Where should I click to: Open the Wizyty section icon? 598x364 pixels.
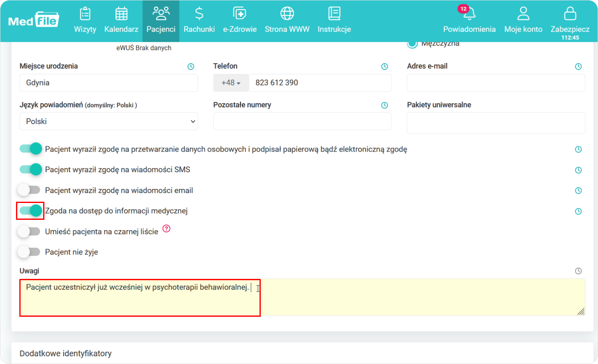click(85, 14)
